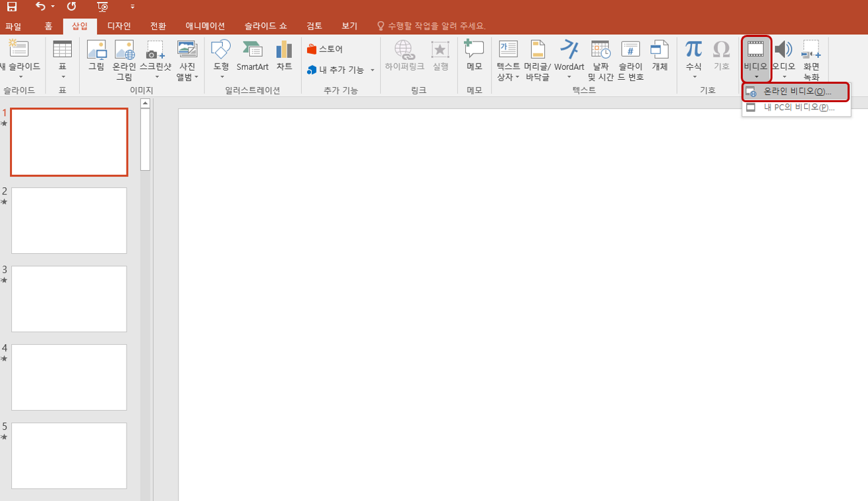Insert a SmartArt graphic
The width and height of the screenshot is (868, 501).
pos(252,56)
